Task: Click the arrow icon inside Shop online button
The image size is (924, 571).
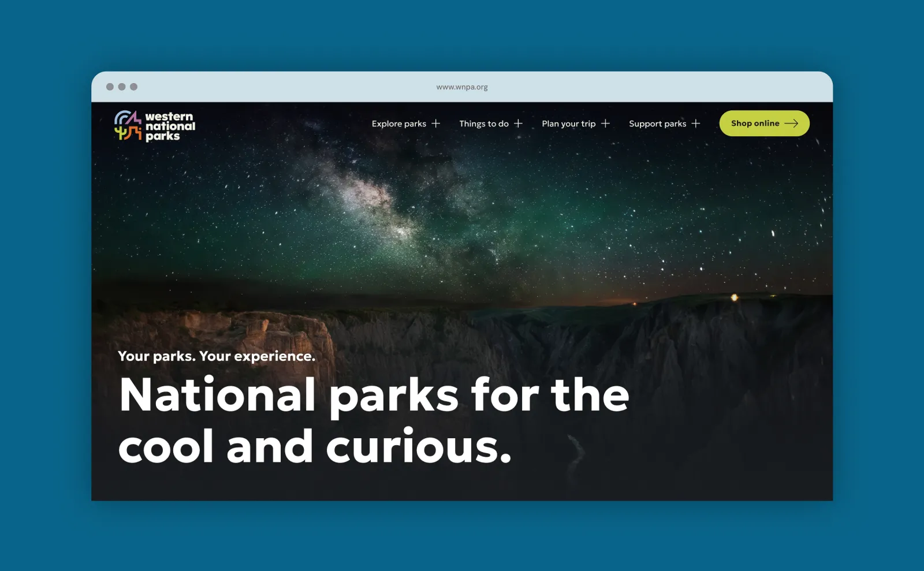Action: pos(791,123)
